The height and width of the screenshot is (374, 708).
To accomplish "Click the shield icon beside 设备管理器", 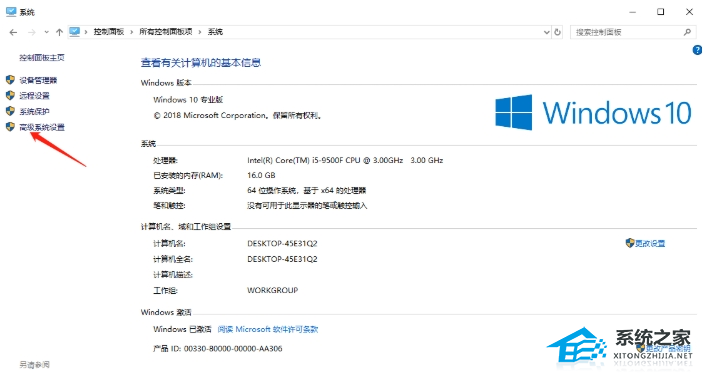I will 10,80.
